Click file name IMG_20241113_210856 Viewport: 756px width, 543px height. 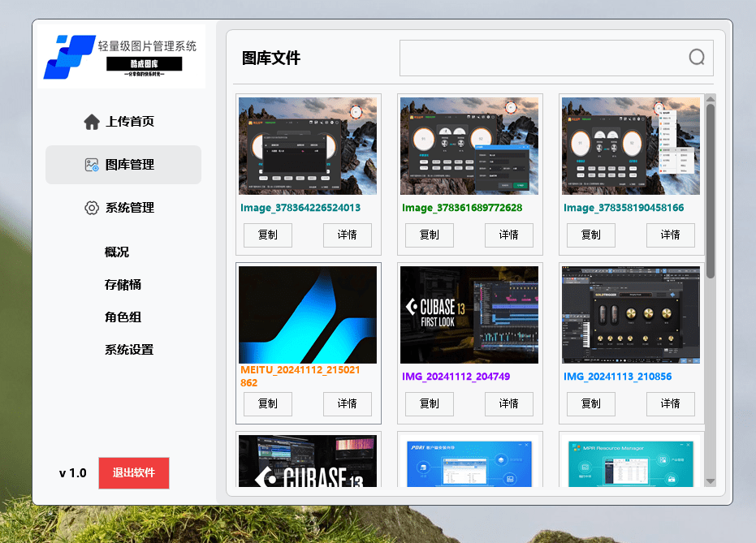[x=617, y=377]
